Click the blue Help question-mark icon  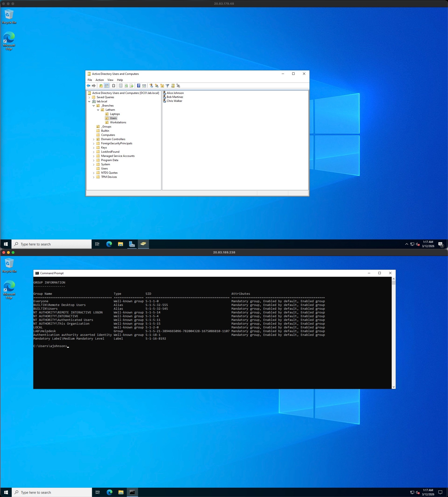coord(139,86)
